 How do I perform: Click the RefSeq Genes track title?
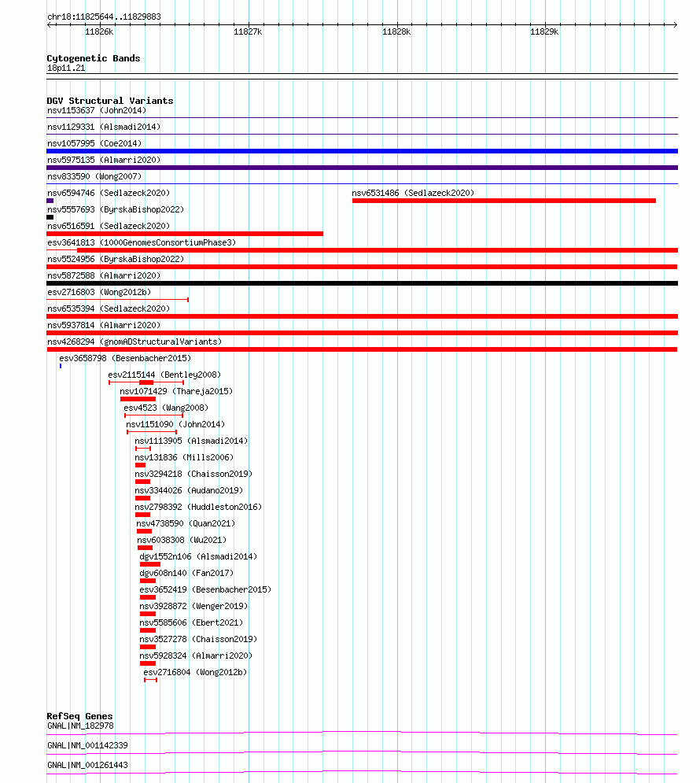79,715
